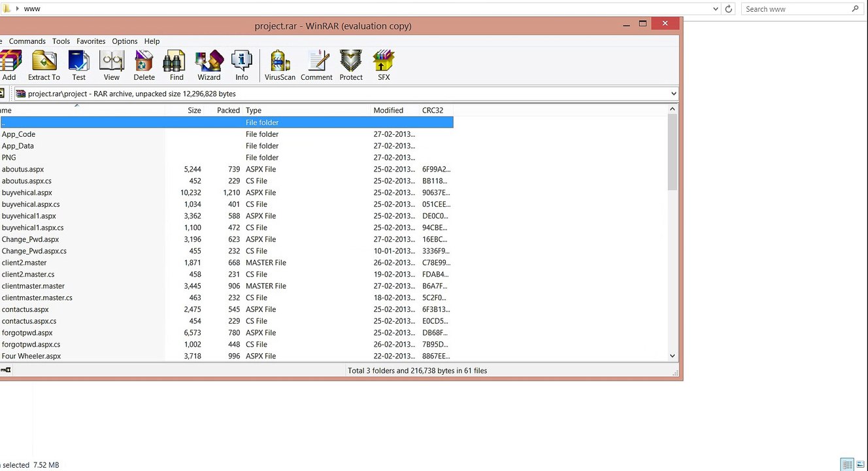Select the parent folder row

[226, 122]
